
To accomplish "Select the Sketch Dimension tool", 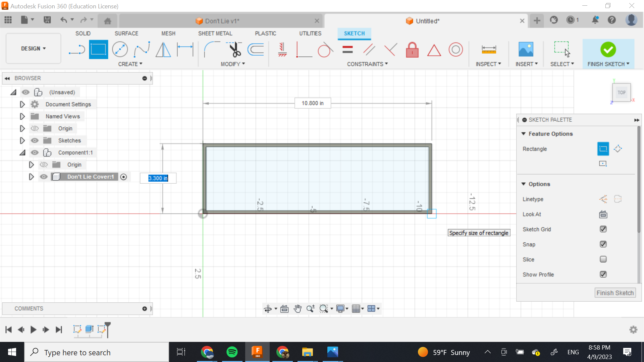I will [x=185, y=50].
